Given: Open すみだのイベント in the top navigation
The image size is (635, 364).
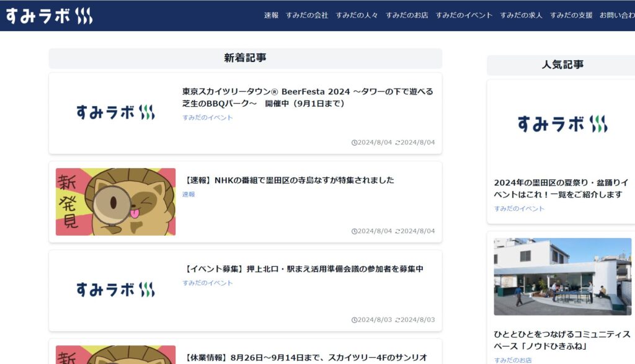Looking at the screenshot, I should tap(464, 16).
